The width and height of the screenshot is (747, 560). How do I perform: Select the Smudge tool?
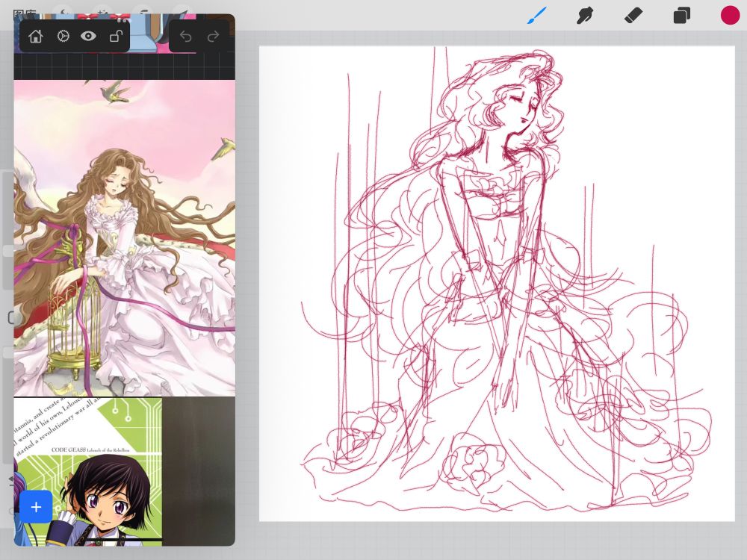click(585, 15)
